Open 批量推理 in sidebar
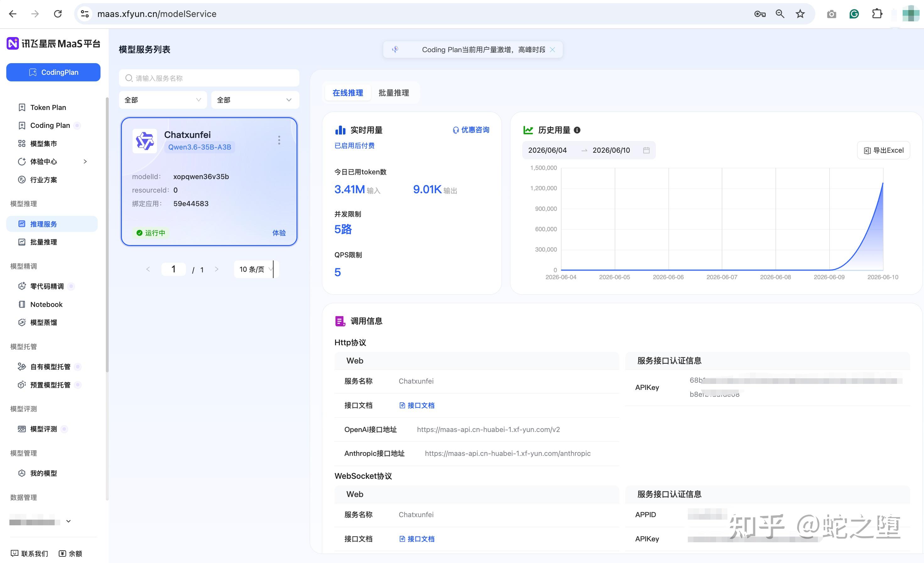 (x=44, y=242)
